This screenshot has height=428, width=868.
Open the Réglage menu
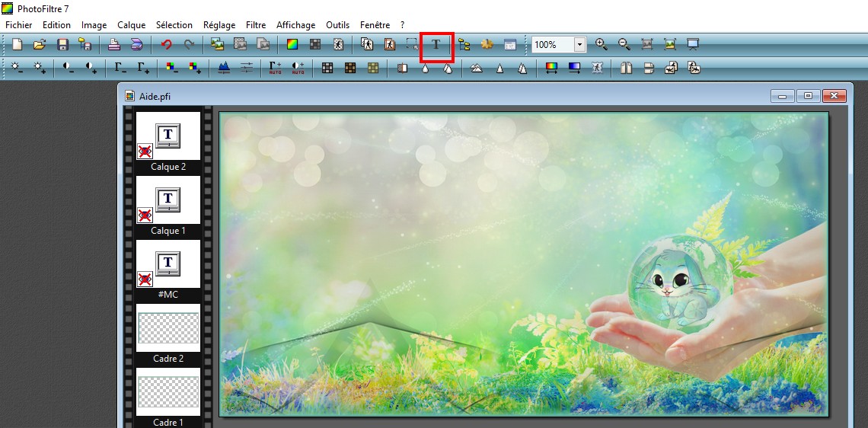(x=219, y=25)
